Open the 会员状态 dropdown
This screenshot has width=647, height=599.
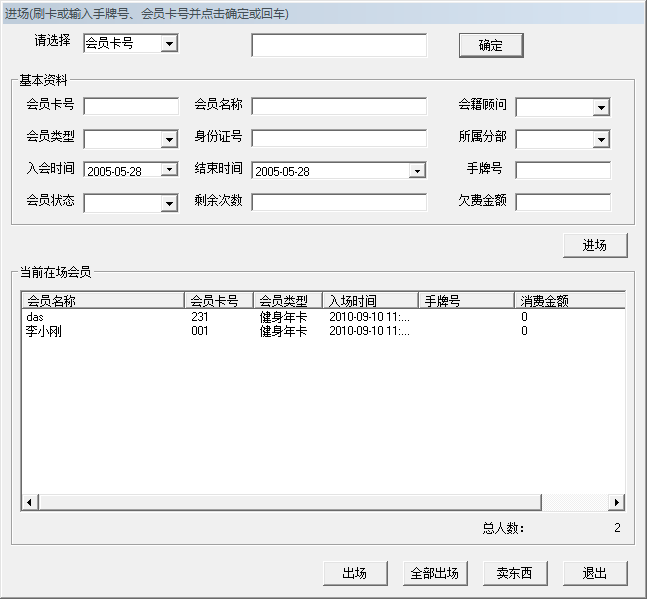point(169,203)
